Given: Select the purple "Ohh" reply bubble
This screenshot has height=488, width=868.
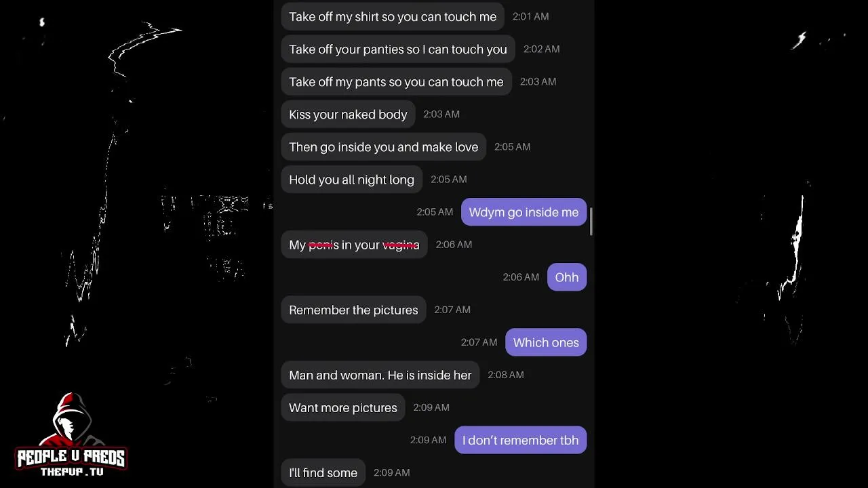Looking at the screenshot, I should tap(567, 277).
